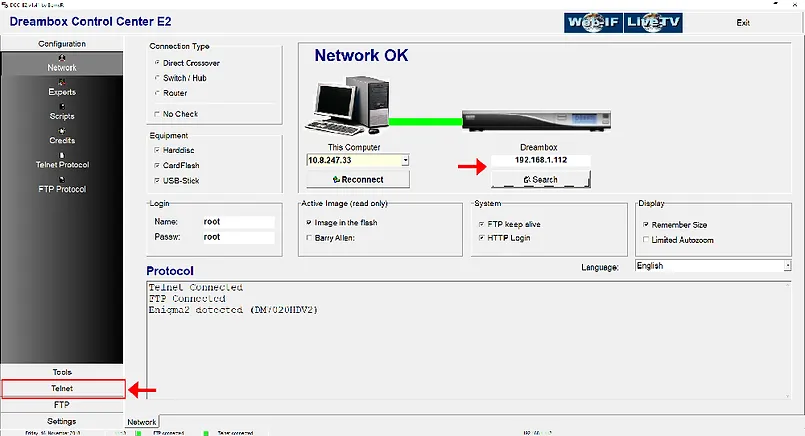The height and width of the screenshot is (436, 805).
Task: Select Router connection type
Action: click(x=157, y=93)
